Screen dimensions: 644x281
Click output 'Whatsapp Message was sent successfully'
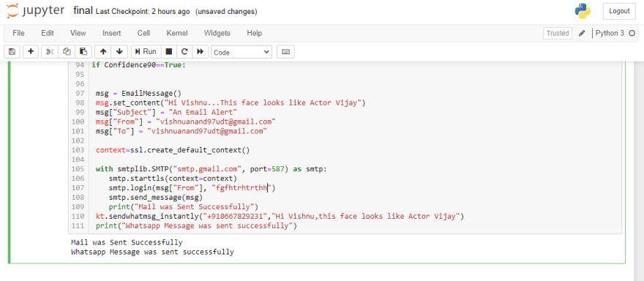pyautogui.click(x=152, y=252)
